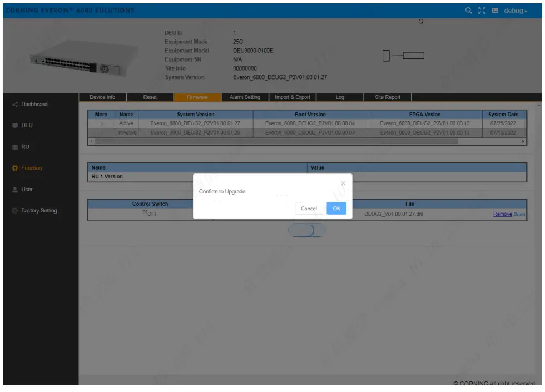The height and width of the screenshot is (392, 545).
Task: Click the DEU monitor icon in sidebar
Action: [x=14, y=125]
